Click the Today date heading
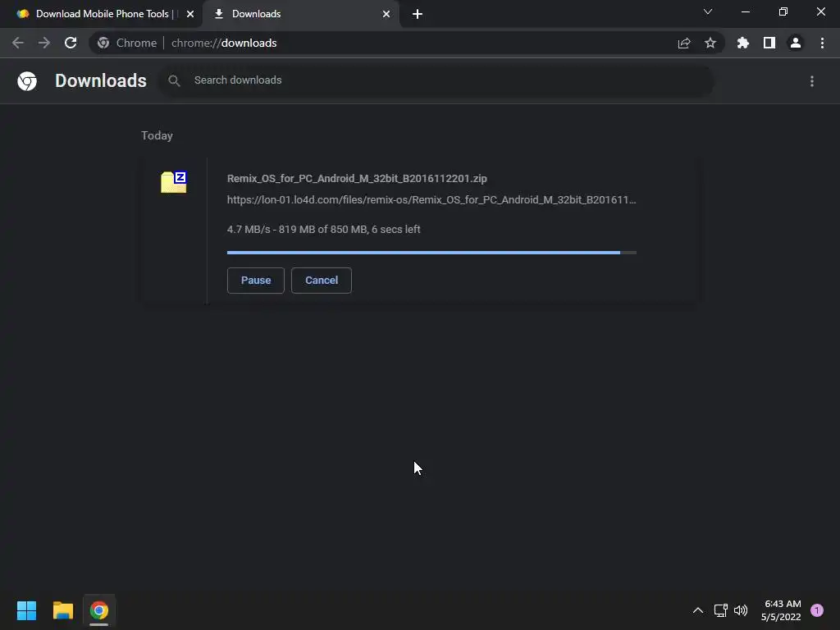 157,135
